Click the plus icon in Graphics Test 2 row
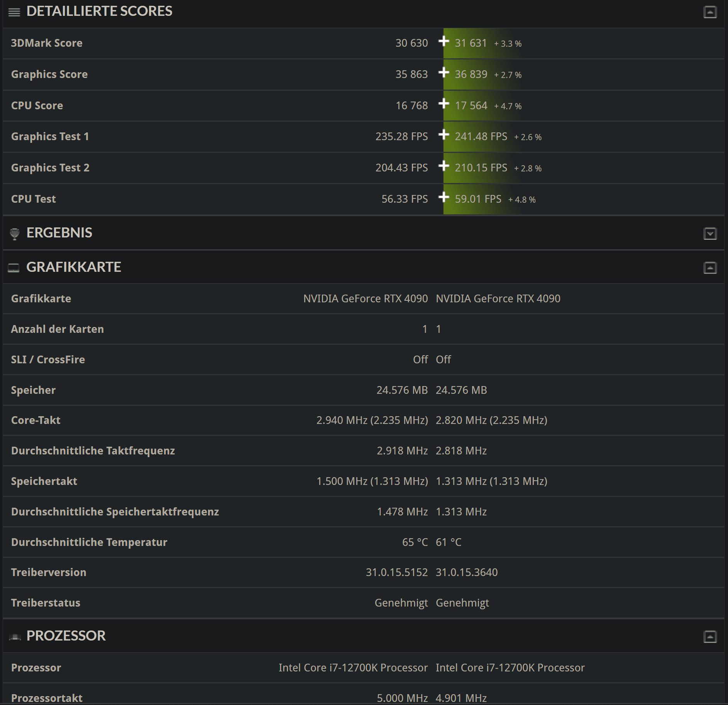 [444, 166]
